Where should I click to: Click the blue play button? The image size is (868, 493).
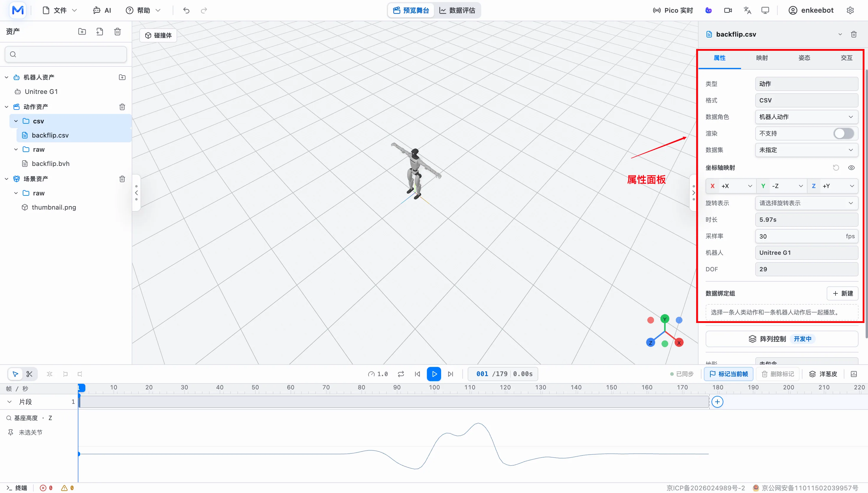point(434,374)
